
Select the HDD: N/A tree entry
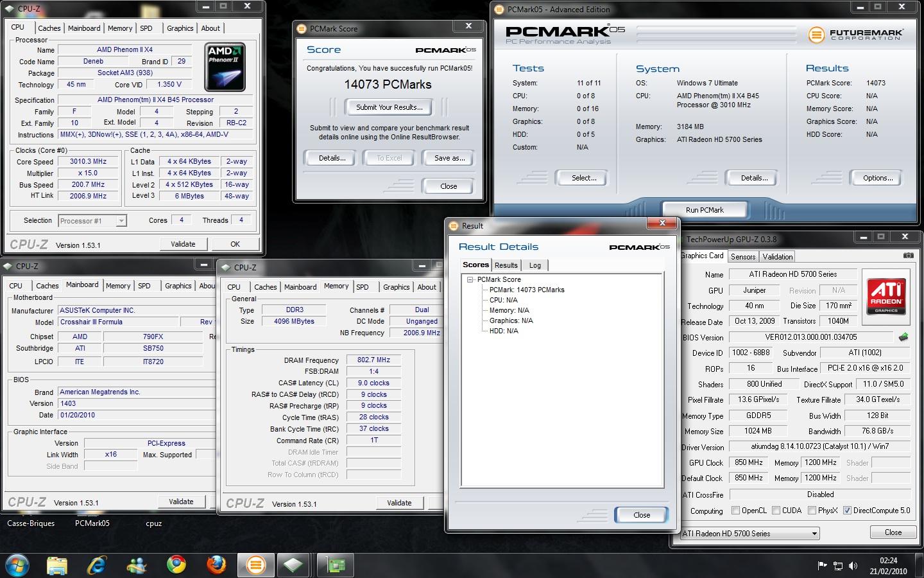tap(504, 331)
